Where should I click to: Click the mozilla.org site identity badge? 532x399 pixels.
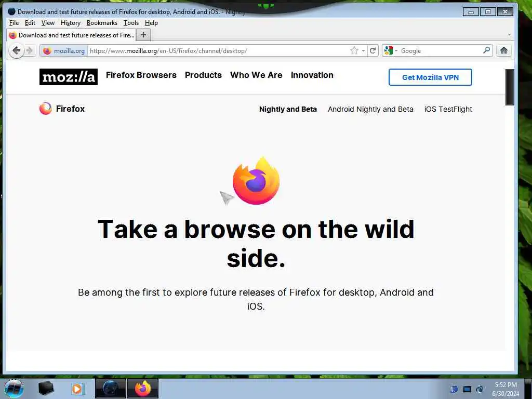point(64,51)
